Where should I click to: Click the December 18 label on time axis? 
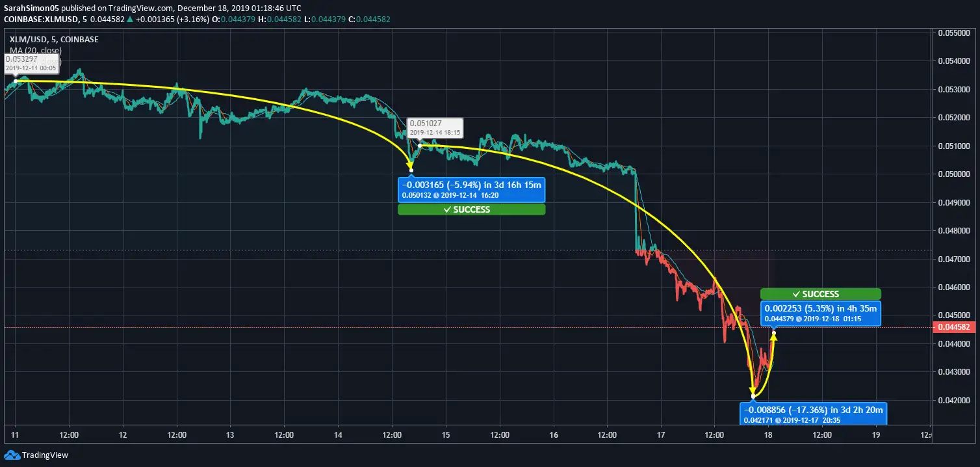point(768,434)
